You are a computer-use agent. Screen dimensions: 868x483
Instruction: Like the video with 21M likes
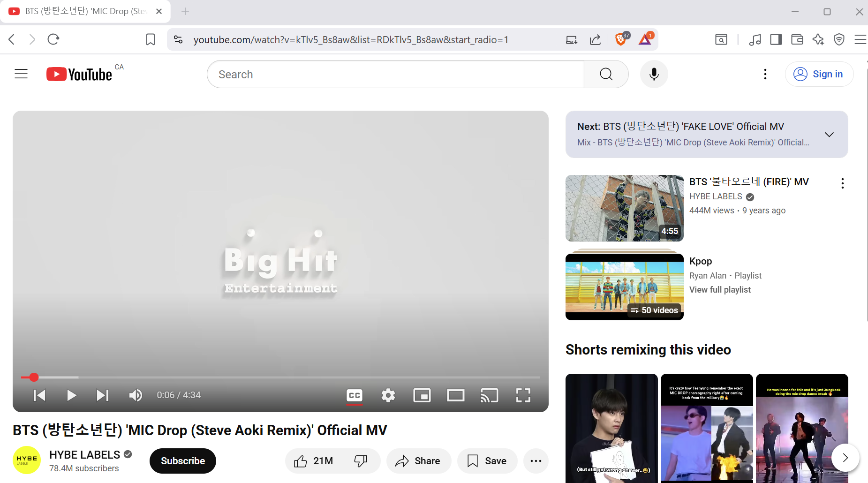314,461
